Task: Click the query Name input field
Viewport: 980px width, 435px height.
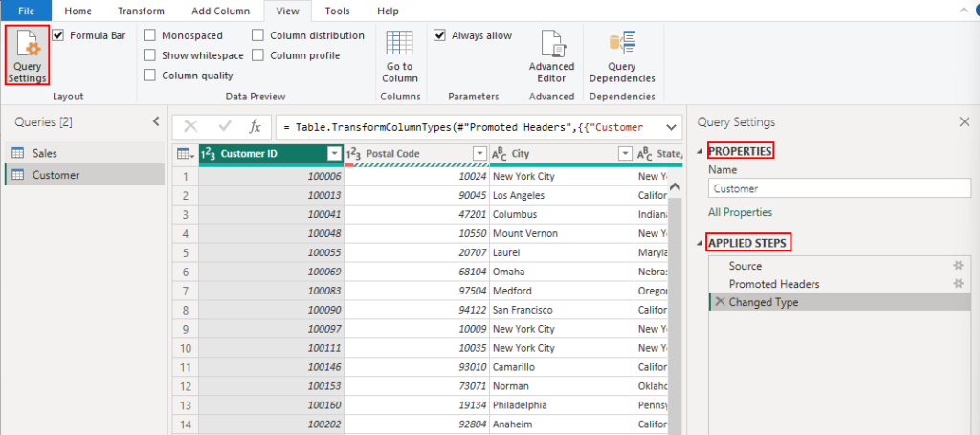Action: (839, 188)
